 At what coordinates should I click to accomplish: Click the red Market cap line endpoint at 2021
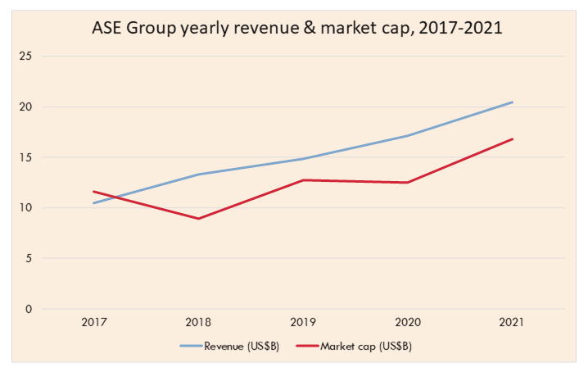click(x=513, y=139)
